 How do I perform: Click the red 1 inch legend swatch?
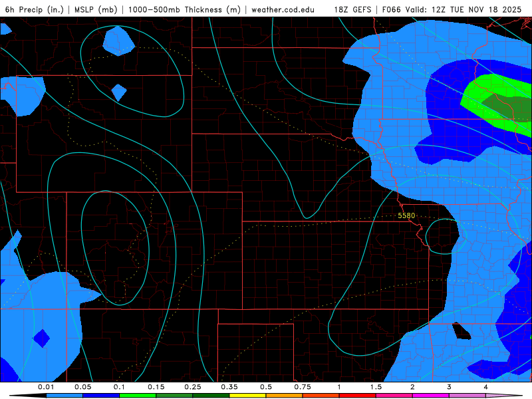[358, 396]
